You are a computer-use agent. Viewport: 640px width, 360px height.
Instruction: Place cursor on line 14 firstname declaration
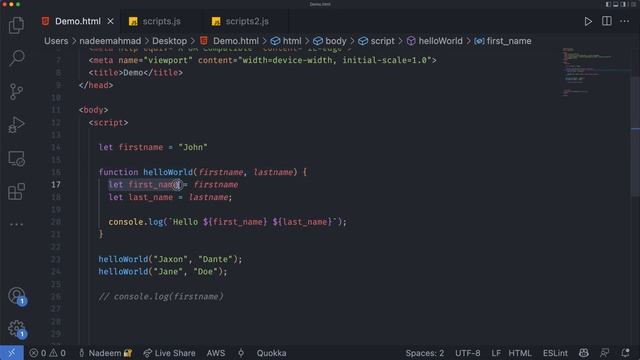point(153,147)
